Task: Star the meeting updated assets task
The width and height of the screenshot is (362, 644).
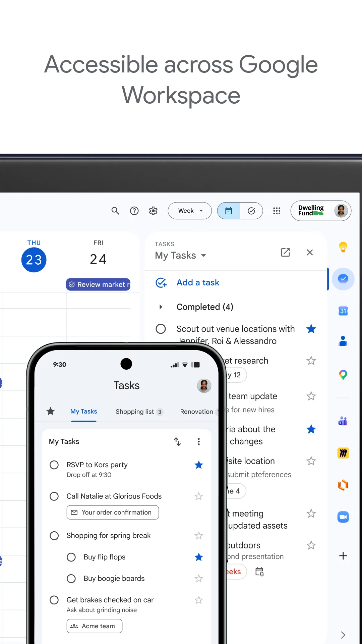Action: pyautogui.click(x=311, y=513)
